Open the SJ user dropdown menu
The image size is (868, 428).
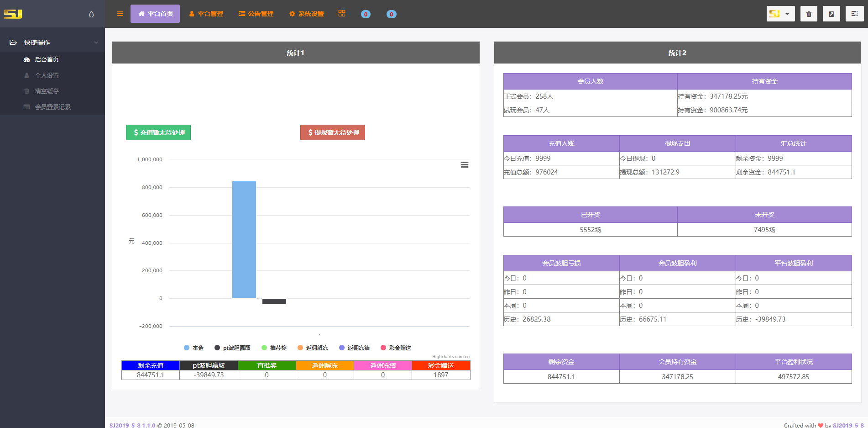[780, 14]
